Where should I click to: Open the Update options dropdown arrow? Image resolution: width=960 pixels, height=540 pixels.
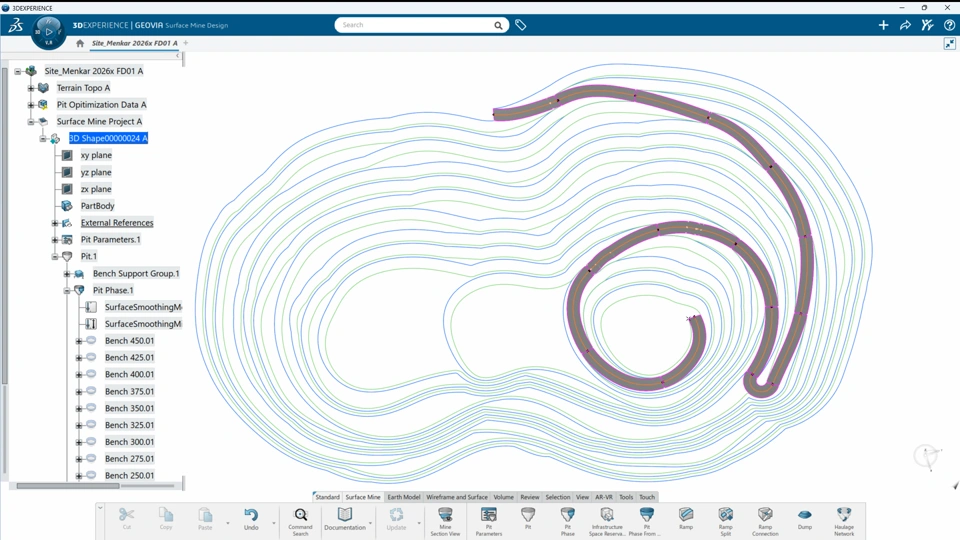coord(419,523)
